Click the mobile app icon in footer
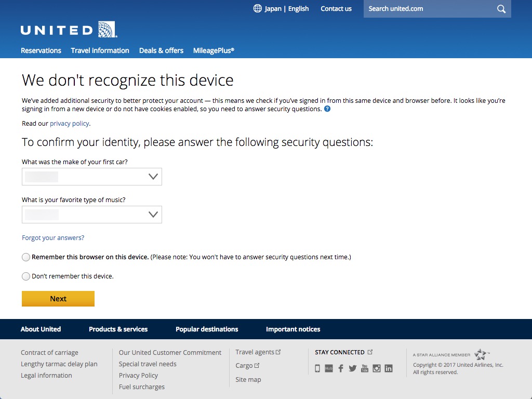The height and width of the screenshot is (399, 532). pos(317,368)
